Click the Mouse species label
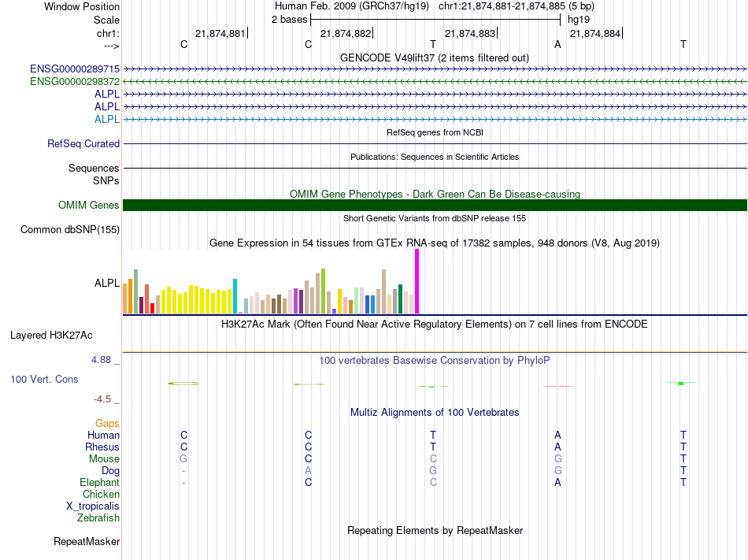 [104, 459]
